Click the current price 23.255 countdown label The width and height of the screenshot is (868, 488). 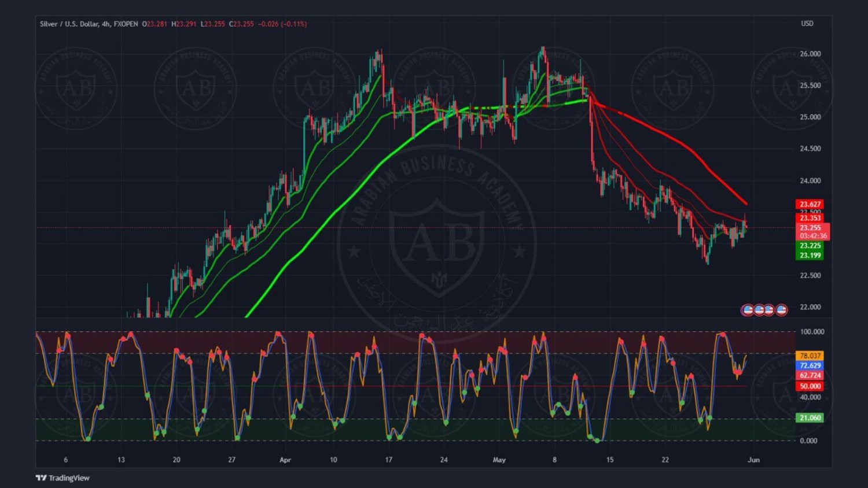(813, 232)
